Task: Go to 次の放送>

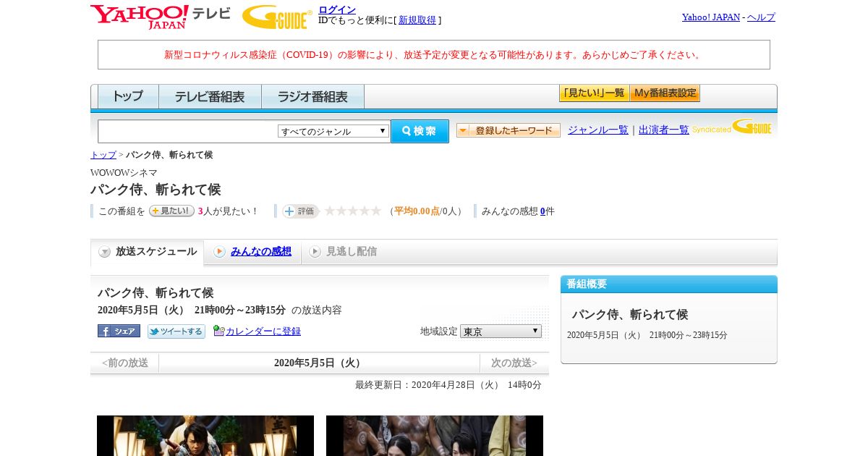Action: [514, 363]
